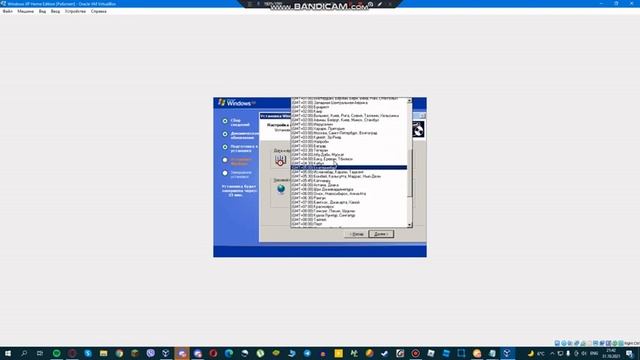Viewport: 640px width, 360px height.
Task: Open File Explorer from the taskbar
Action: tap(104, 353)
